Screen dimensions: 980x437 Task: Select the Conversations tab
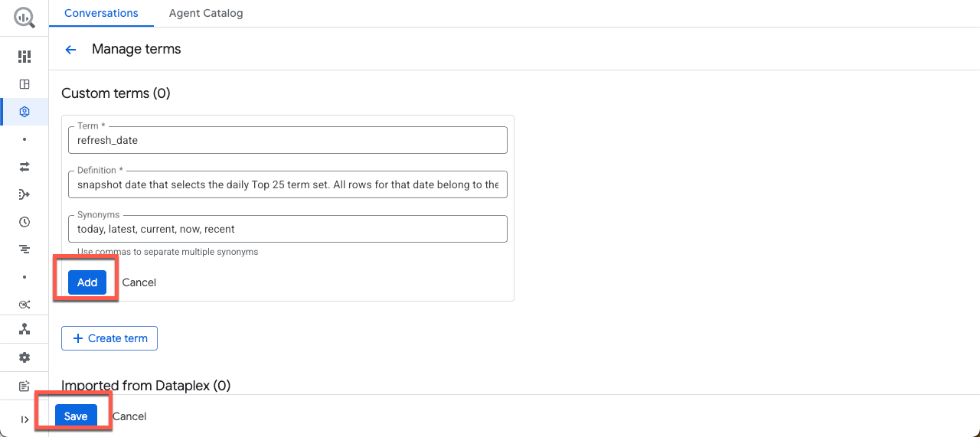point(101,13)
